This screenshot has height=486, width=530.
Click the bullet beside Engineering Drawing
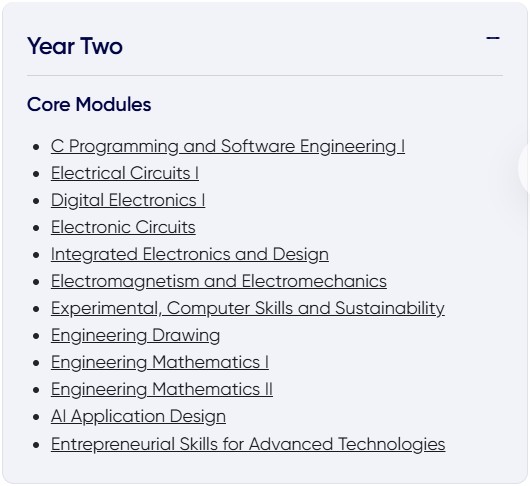coord(37,336)
